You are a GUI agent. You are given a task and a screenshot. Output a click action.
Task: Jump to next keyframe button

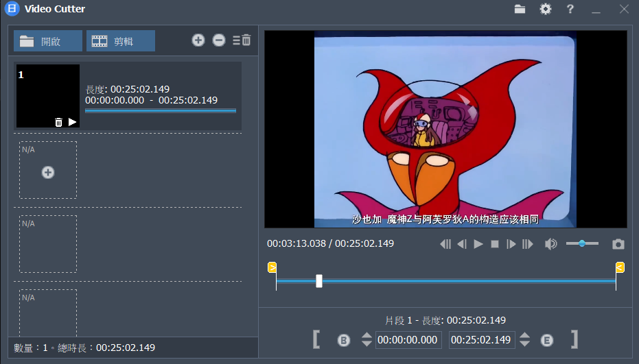[528, 244]
